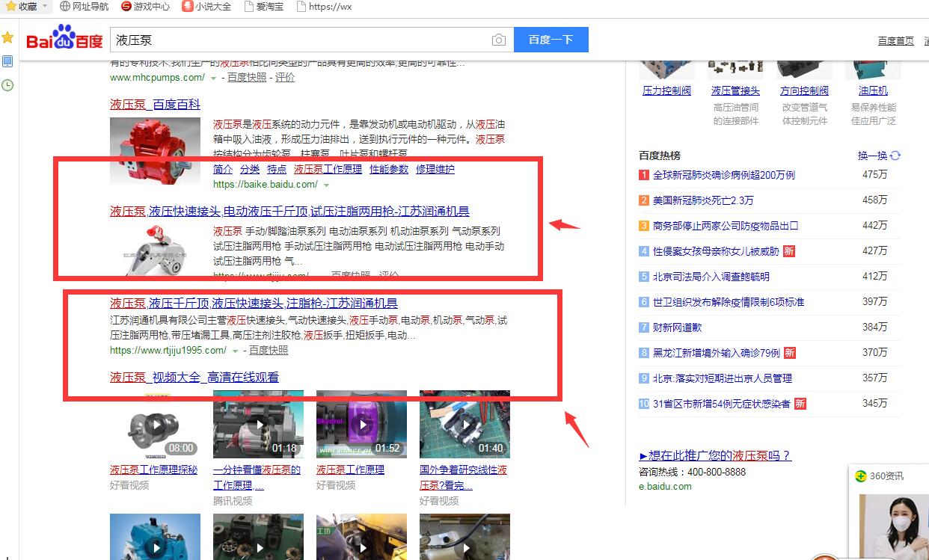Expand the arrow beside baike.baidu.com
The height and width of the screenshot is (560, 929).
click(326, 185)
